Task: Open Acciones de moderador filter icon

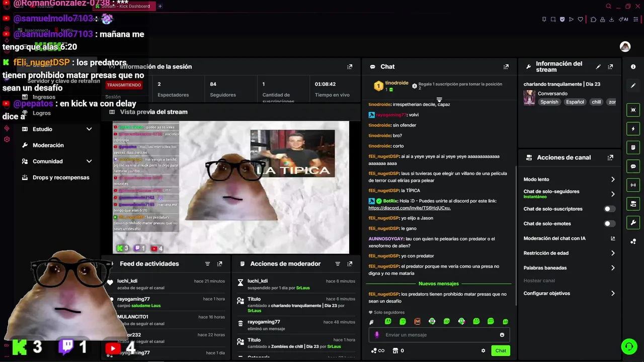Action: (x=338, y=264)
